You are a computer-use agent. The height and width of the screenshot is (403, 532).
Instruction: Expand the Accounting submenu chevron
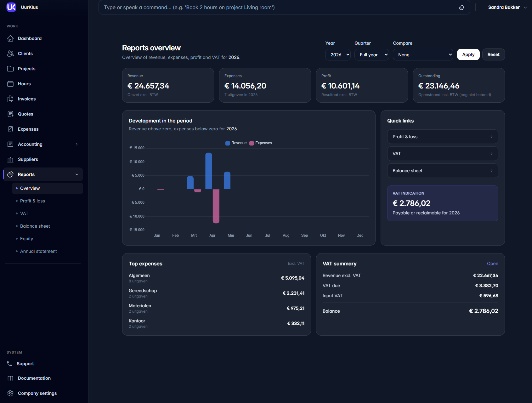click(77, 144)
